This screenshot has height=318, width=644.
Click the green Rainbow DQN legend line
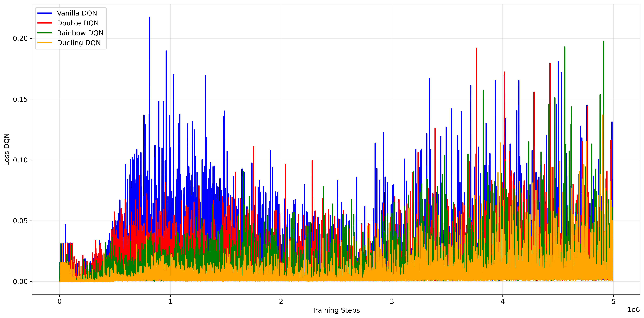pyautogui.click(x=45, y=33)
